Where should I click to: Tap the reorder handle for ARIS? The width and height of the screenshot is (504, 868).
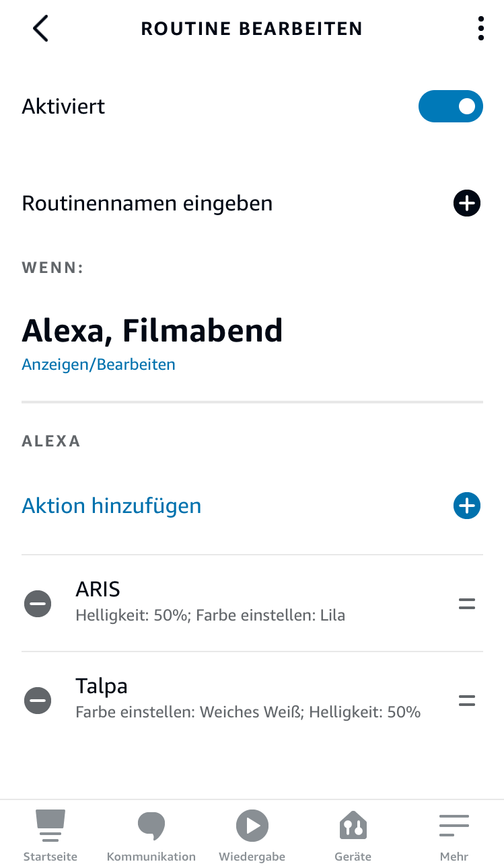tap(466, 604)
